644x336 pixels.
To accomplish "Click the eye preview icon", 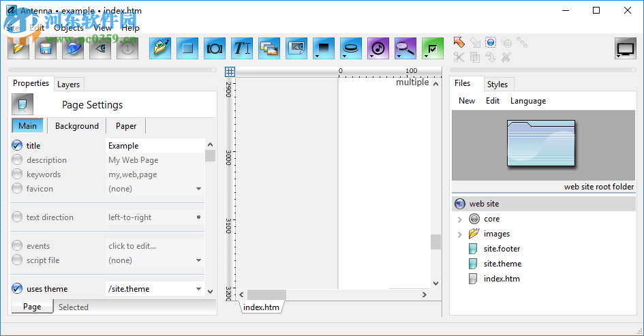I will tap(100, 48).
